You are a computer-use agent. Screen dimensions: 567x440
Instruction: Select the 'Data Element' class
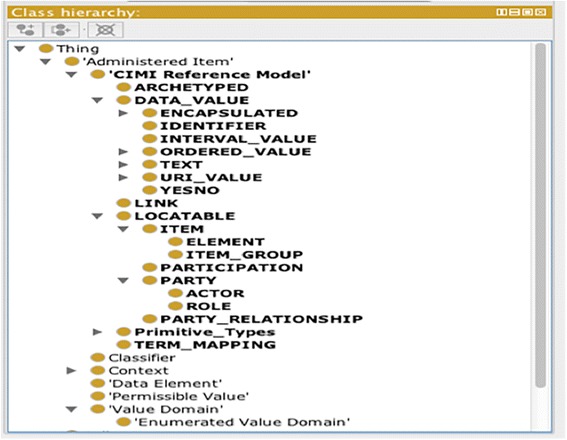[165, 384]
